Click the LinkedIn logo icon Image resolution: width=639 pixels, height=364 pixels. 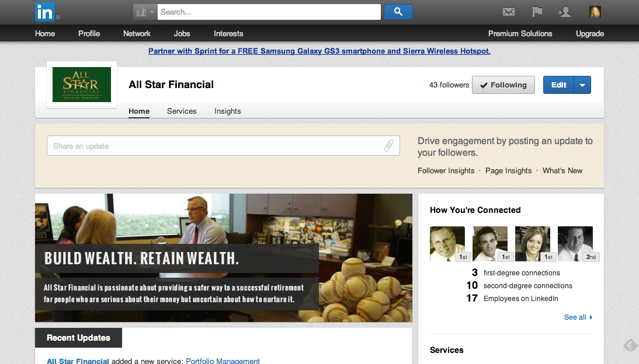tap(45, 12)
